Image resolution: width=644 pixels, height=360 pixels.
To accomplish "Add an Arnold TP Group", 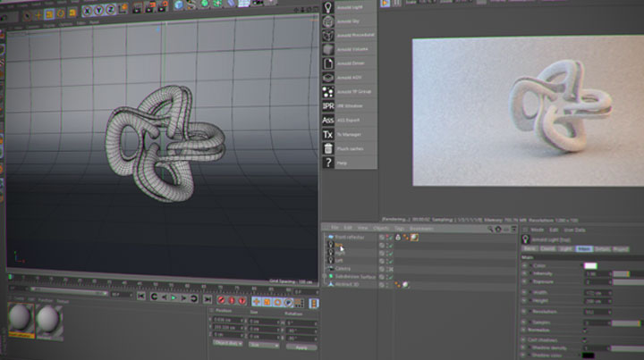I will click(x=349, y=92).
